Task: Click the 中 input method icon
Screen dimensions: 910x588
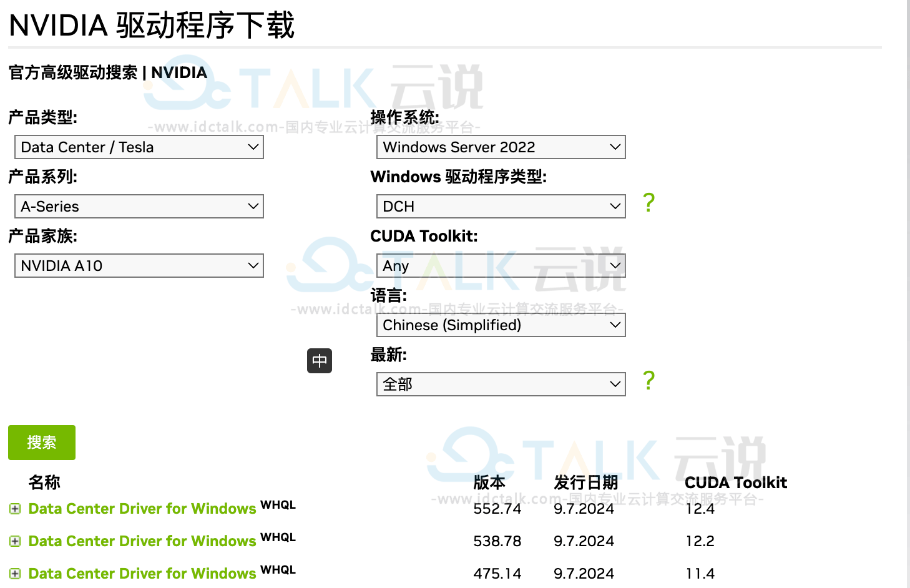Action: click(x=320, y=361)
